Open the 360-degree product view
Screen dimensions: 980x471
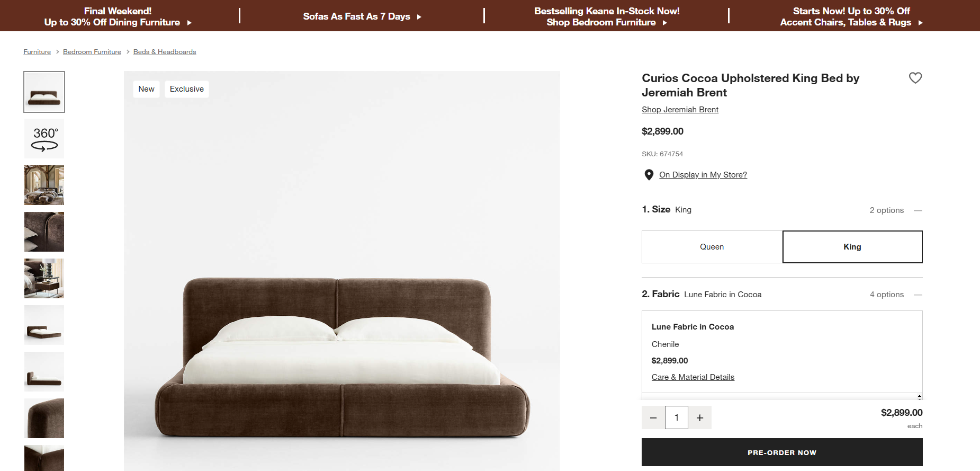pos(44,138)
